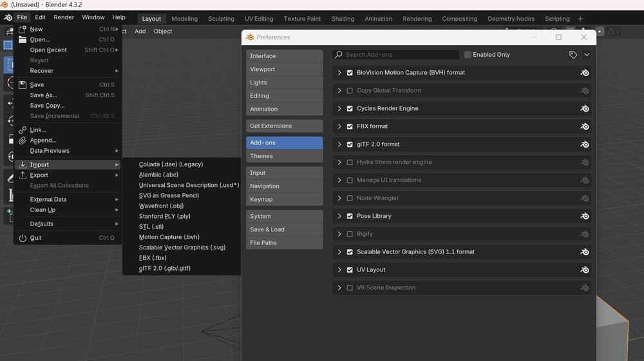The height and width of the screenshot is (361, 644).
Task: Expand the Pose Library add-on details
Action: [x=339, y=216]
